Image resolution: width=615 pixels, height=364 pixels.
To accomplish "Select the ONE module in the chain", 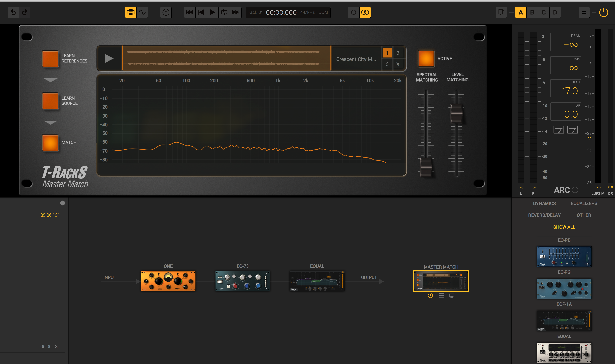I will click(x=168, y=281).
